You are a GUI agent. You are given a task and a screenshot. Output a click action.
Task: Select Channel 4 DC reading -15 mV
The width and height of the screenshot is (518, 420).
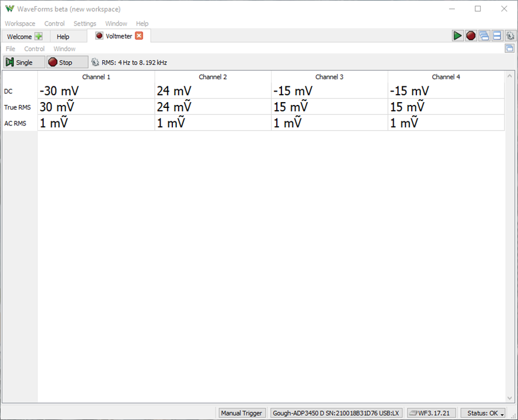(x=446, y=91)
